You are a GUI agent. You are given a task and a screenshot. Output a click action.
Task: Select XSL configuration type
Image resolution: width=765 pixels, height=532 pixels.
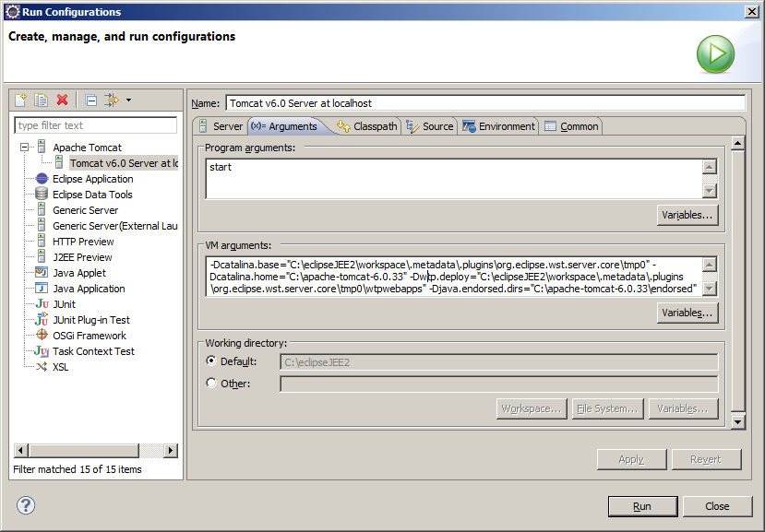point(61,367)
